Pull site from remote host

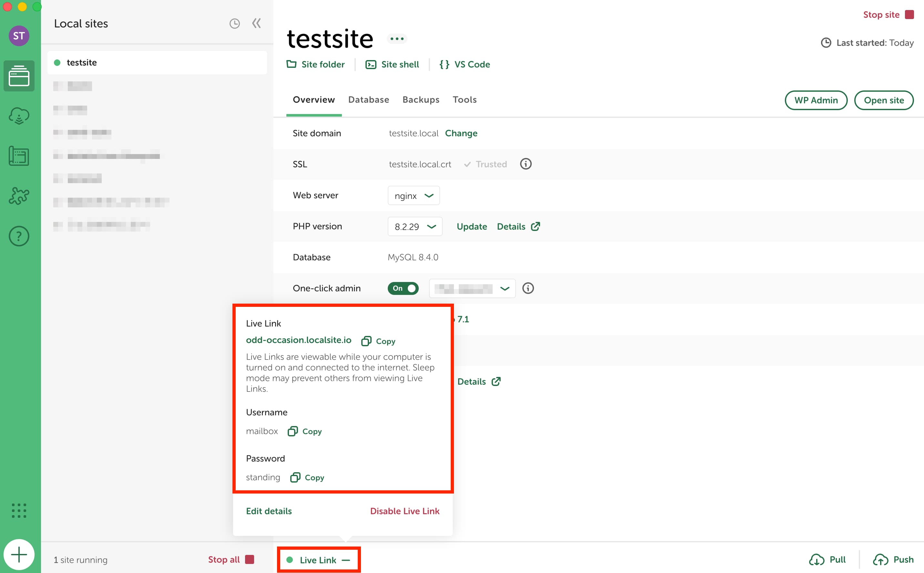pos(827,560)
